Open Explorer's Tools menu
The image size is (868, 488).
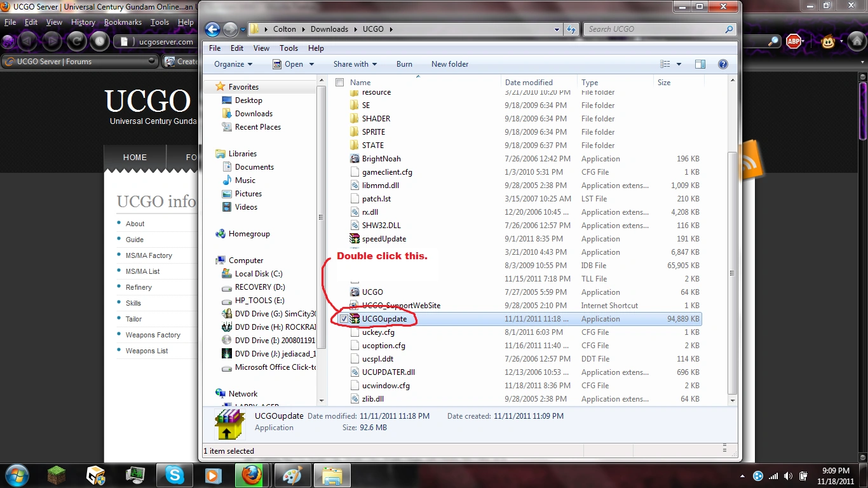(x=288, y=48)
